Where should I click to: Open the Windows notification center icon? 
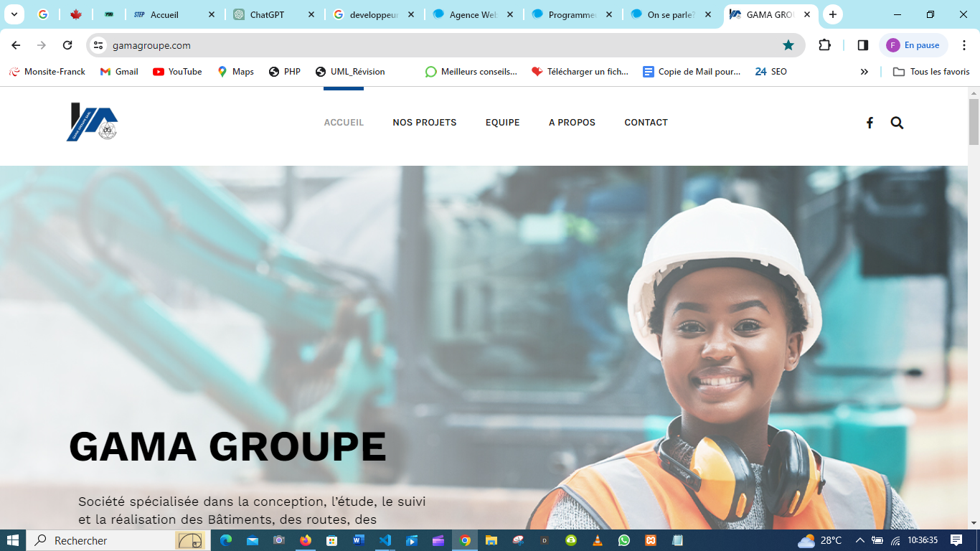coord(956,540)
